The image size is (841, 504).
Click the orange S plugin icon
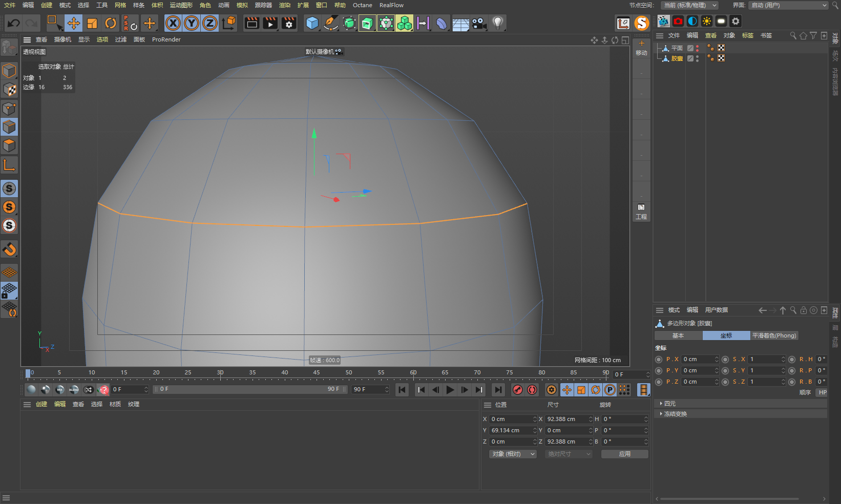[x=642, y=23]
